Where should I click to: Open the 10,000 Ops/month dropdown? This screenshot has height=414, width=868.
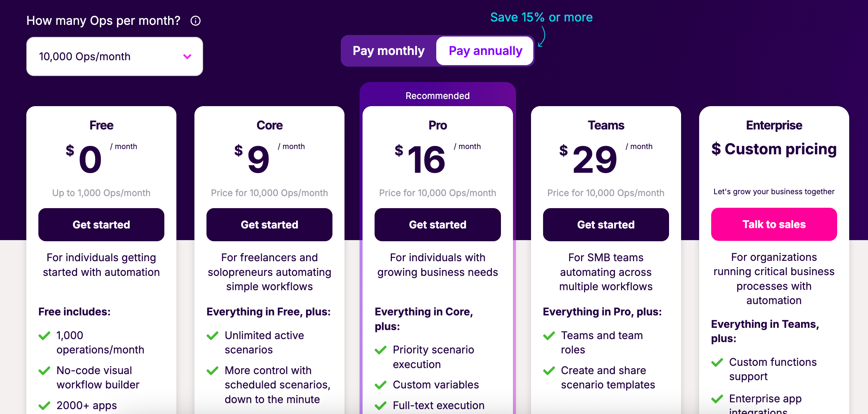pos(115,56)
